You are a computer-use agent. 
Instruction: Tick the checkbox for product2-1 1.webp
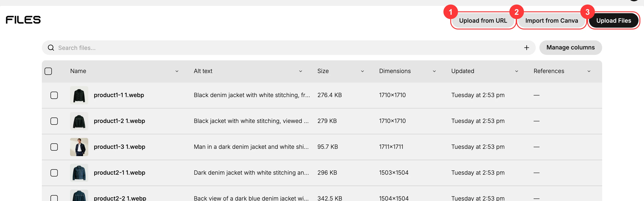(x=54, y=173)
